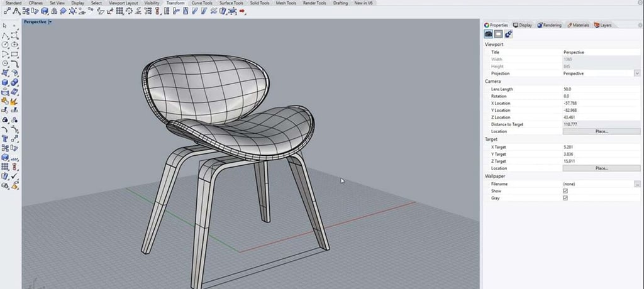Select the Move tool in Transform toolbar

(x=8, y=11)
